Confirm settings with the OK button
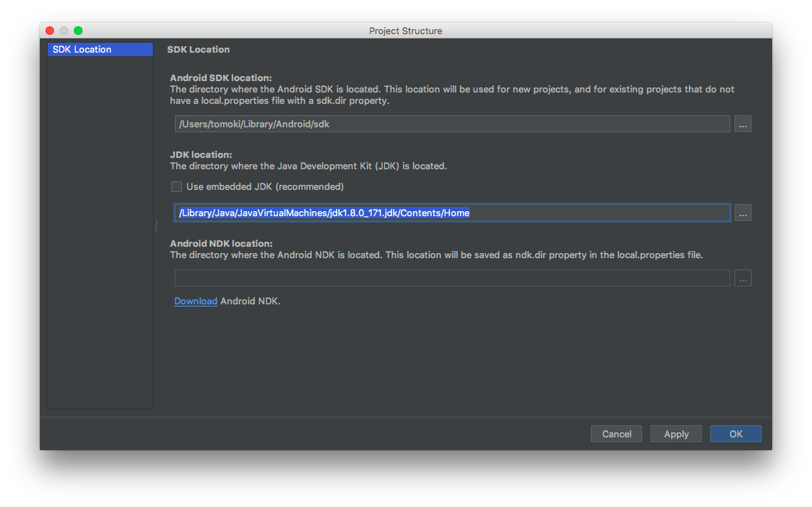This screenshot has width=812, height=507. click(x=735, y=434)
